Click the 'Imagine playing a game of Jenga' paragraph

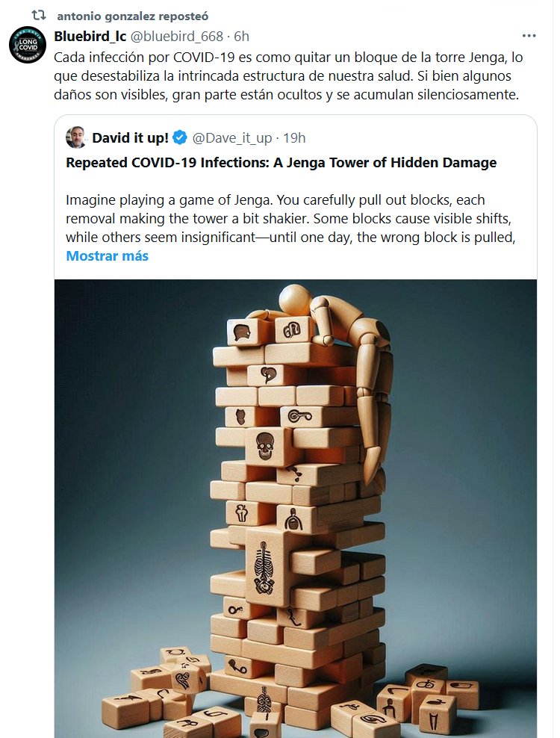coord(291,219)
